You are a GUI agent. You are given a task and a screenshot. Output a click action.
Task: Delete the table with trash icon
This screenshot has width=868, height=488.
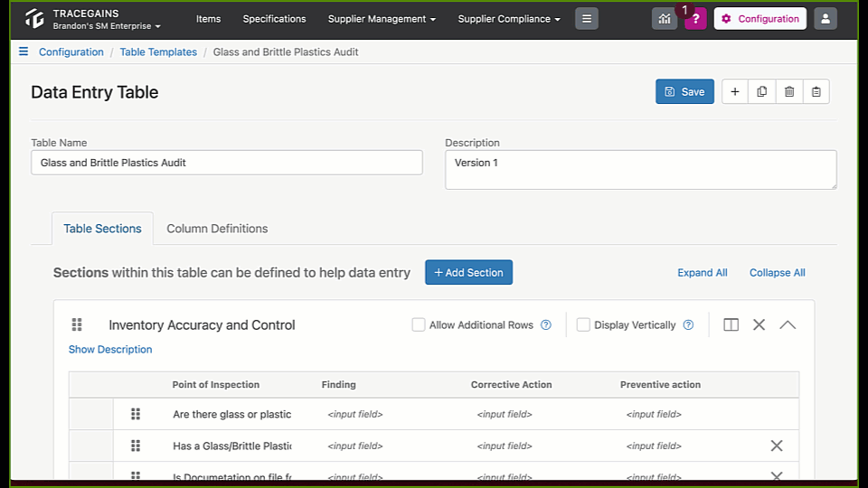pos(789,92)
